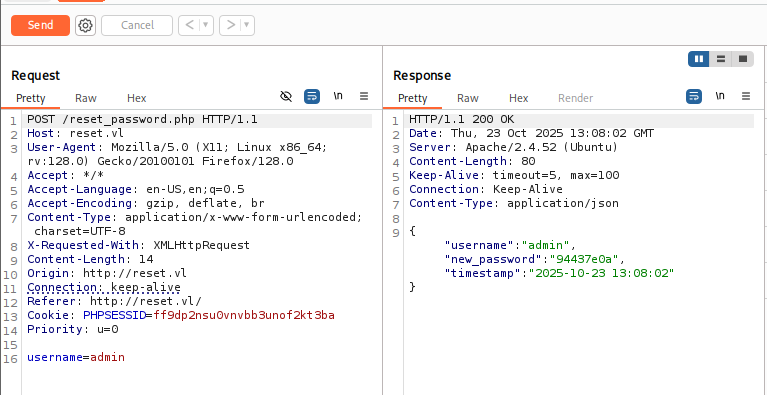Switch to the Response Render tab
Image resolution: width=767 pixels, height=395 pixels.
coord(575,98)
